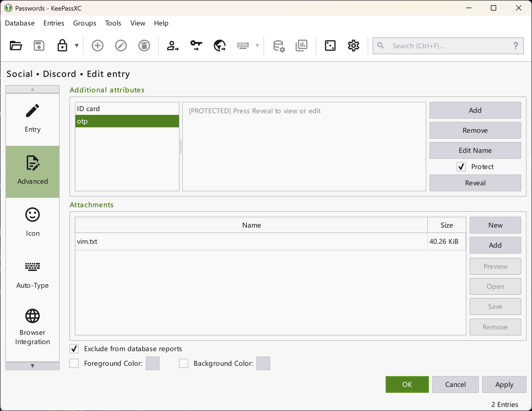Image resolution: width=532 pixels, height=411 pixels.
Task: Select the 'ID card' attribute
Action: [x=127, y=109]
